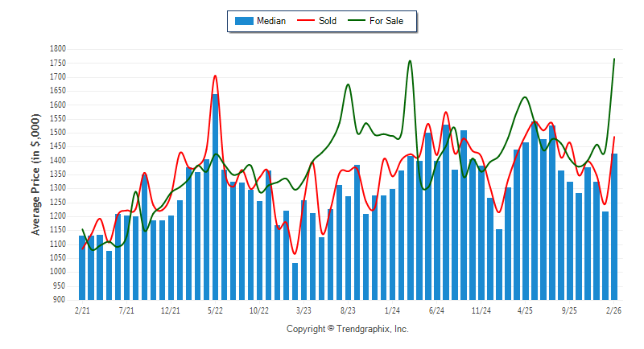Click the 1800 y-axis value label

(57, 49)
